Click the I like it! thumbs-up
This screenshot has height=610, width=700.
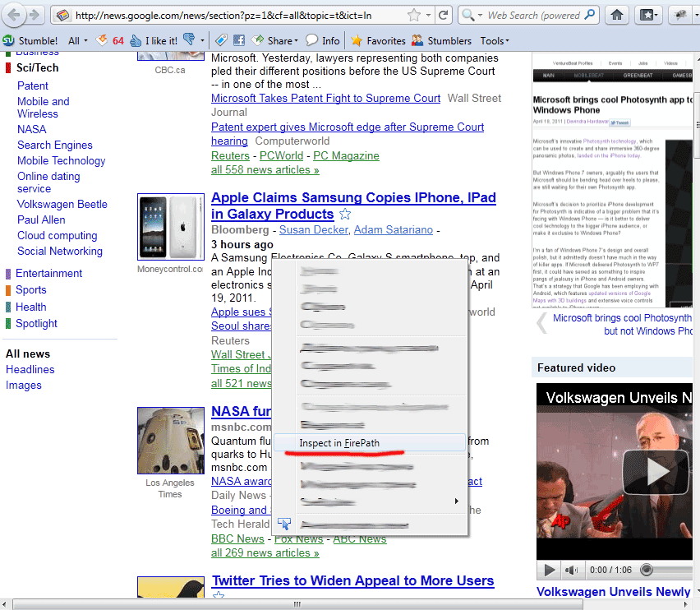154,40
